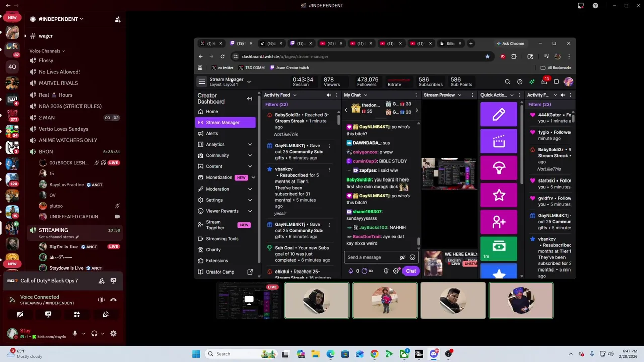
Task: Open My Chat panel options menu
Action: pyautogui.click(x=416, y=95)
